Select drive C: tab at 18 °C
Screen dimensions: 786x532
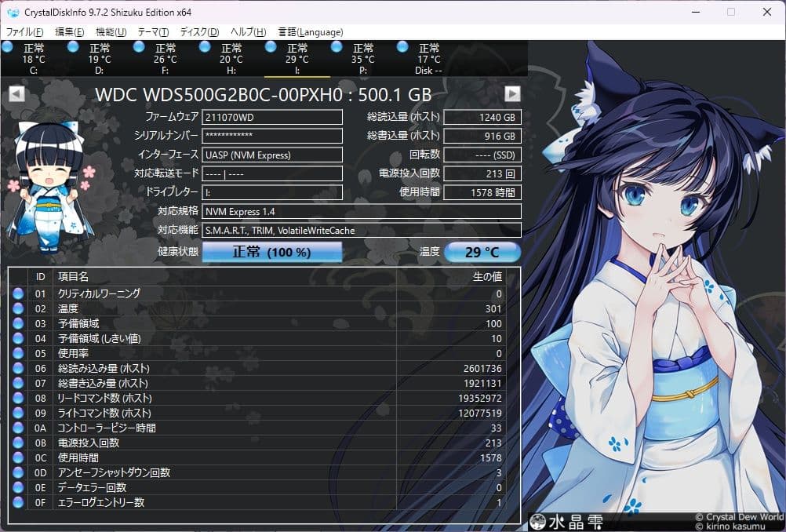coord(33,59)
